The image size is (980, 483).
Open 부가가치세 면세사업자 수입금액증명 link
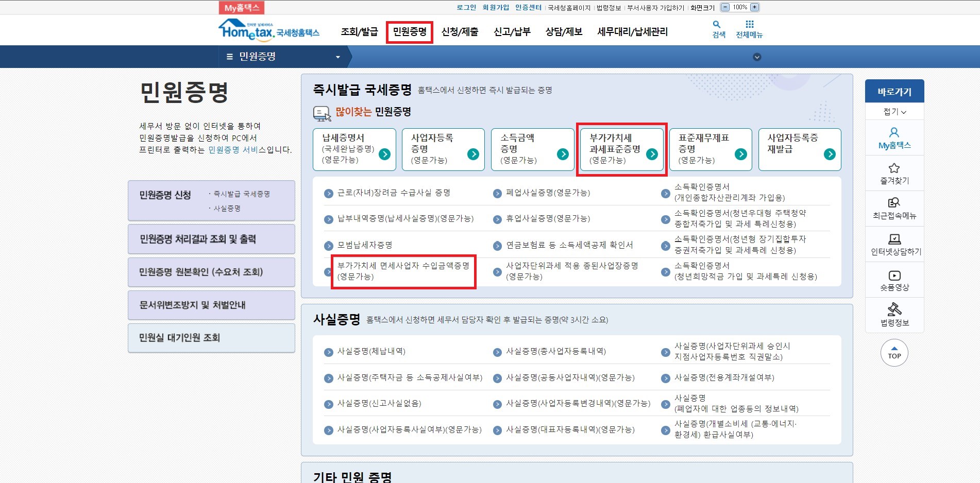tap(403, 271)
